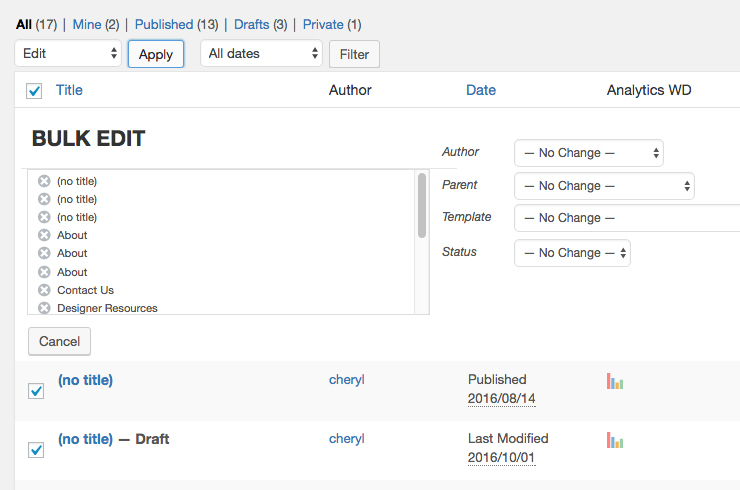Remove third (no title) item from bulk list
Image resolution: width=740 pixels, height=490 pixels.
44,217
